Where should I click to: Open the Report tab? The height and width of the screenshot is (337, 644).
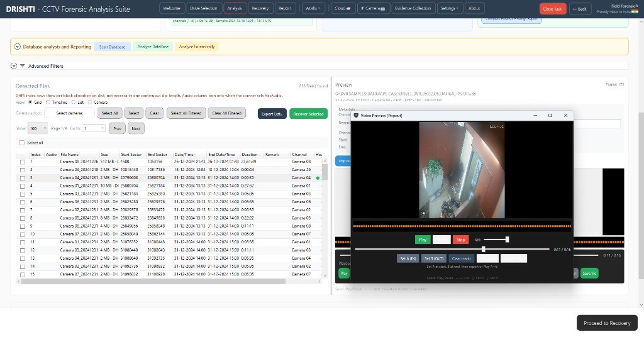click(285, 8)
